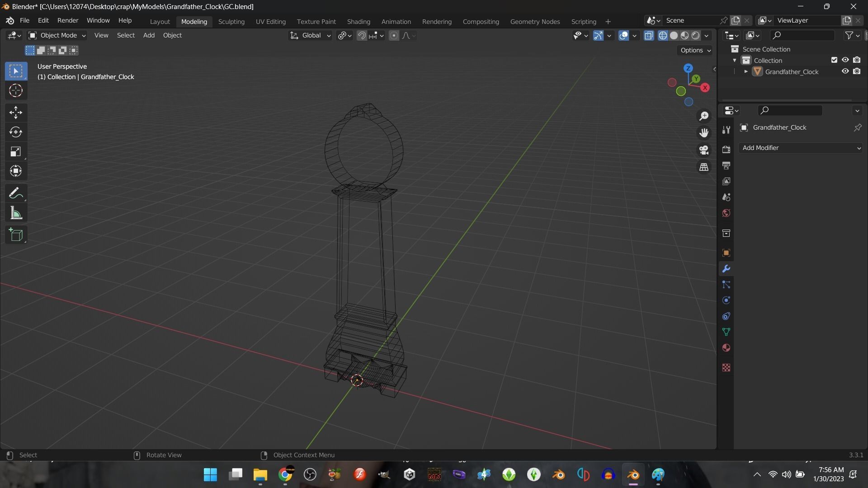Disable Grandfather_Clock in renders camera icon
The image size is (868, 488).
[857, 71]
